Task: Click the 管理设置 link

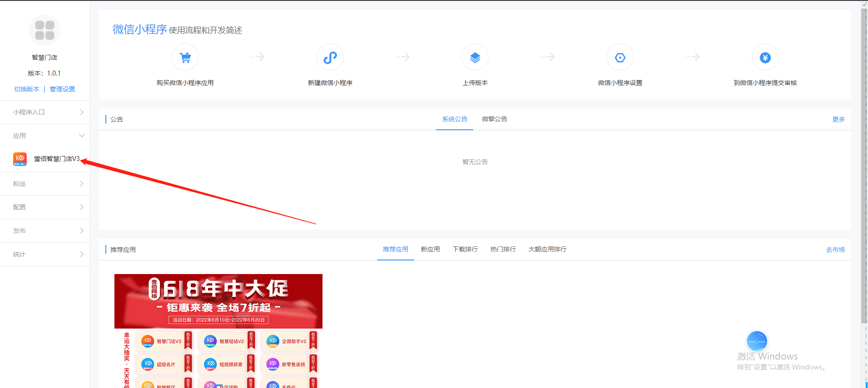Action: tap(62, 89)
